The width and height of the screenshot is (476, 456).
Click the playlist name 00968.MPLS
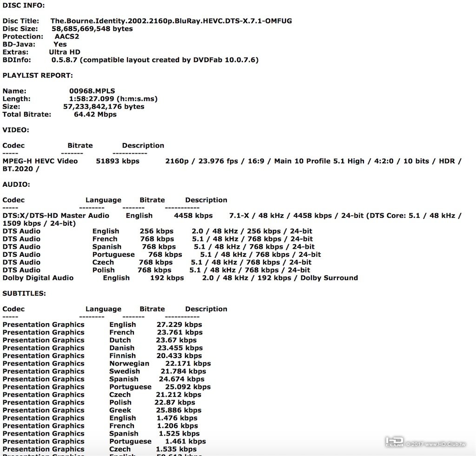[92, 91]
